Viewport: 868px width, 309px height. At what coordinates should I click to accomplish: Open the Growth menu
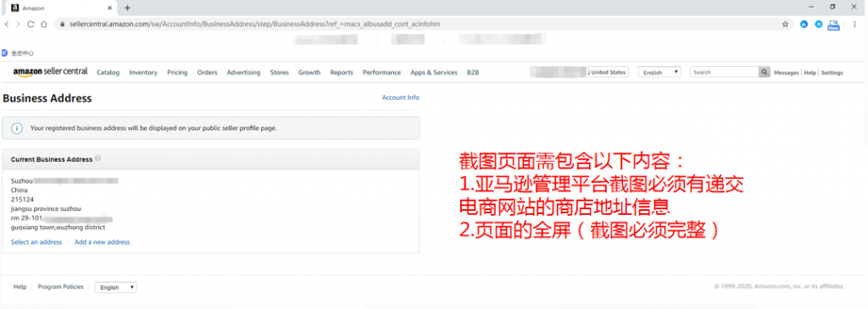pos(309,73)
